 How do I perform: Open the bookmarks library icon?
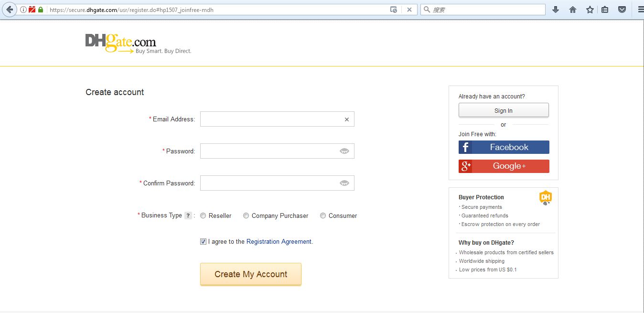pyautogui.click(x=606, y=9)
